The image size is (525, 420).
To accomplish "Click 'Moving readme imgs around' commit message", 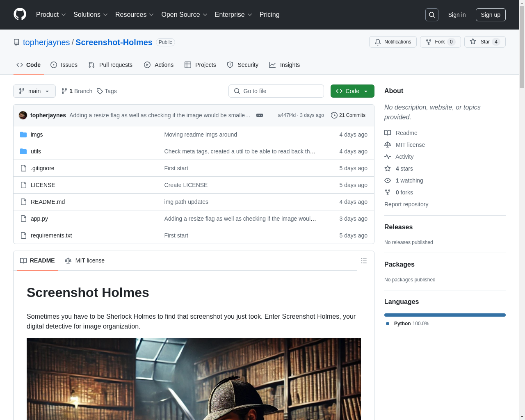I will click(x=201, y=135).
